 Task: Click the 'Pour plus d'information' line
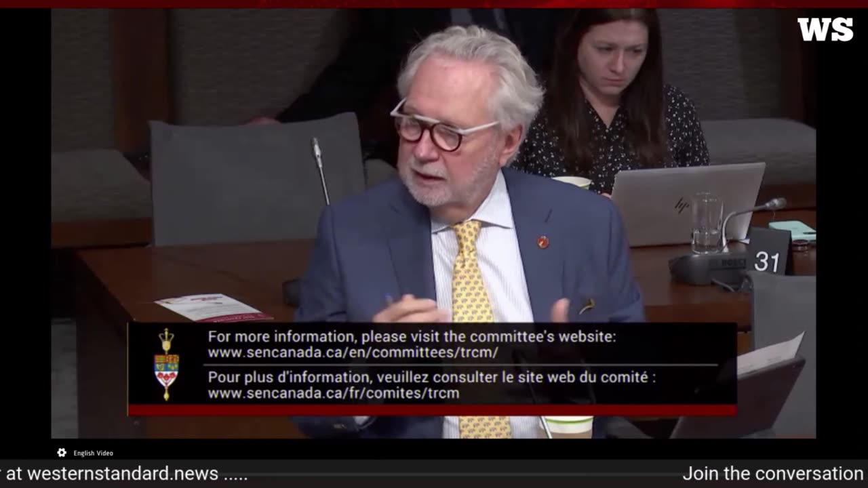431,377
